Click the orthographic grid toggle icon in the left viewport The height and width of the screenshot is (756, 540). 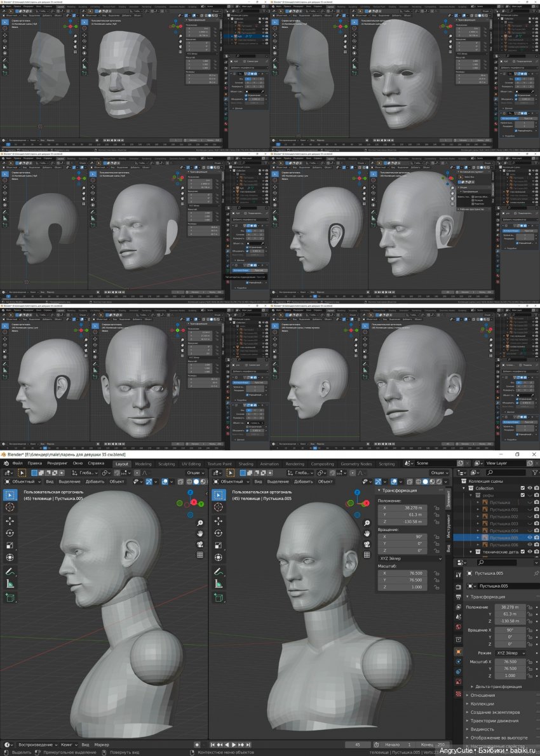click(199, 555)
